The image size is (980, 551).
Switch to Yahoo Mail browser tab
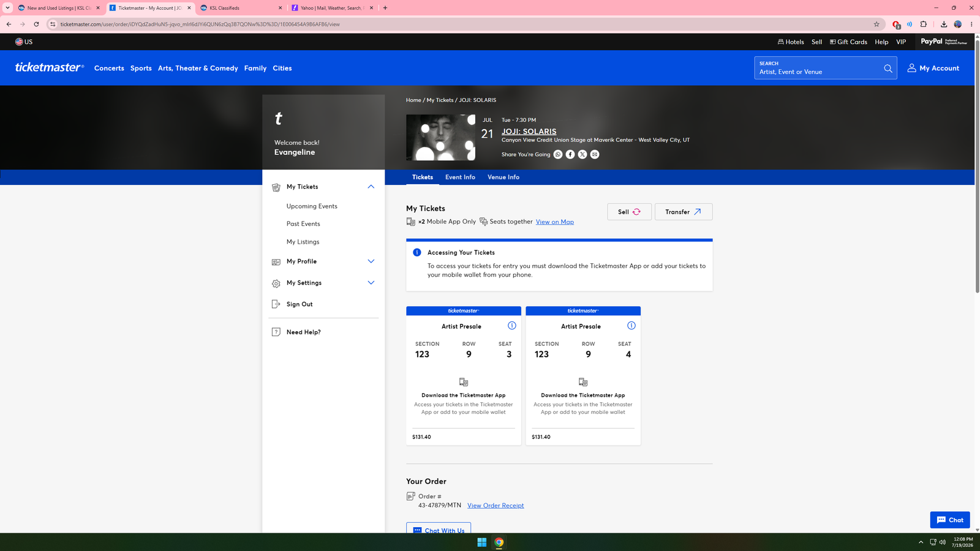[333, 8]
